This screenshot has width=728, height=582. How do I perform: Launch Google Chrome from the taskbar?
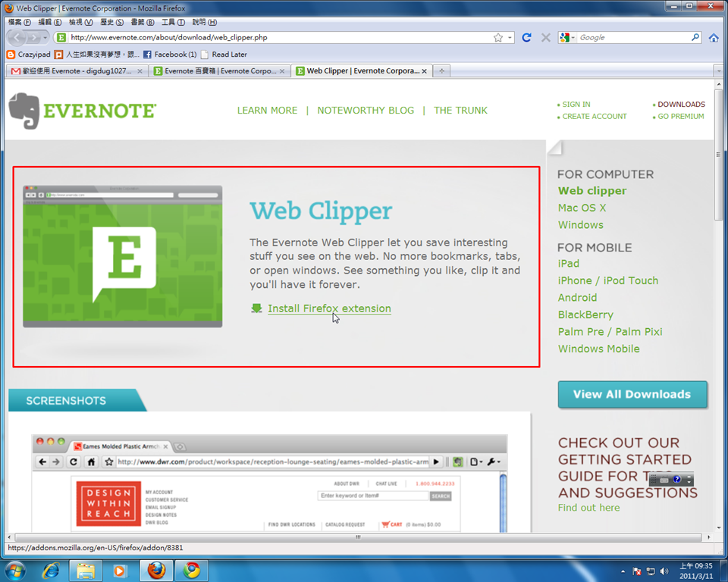191,571
